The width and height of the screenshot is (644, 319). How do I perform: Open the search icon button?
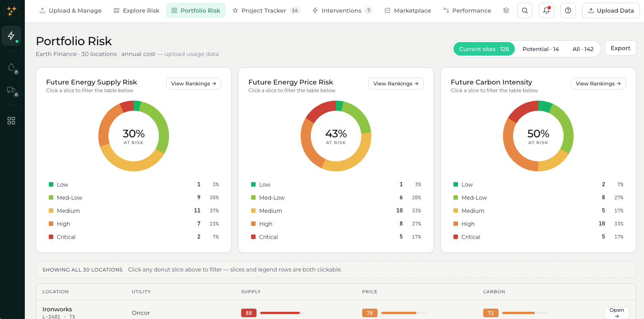[x=525, y=10]
